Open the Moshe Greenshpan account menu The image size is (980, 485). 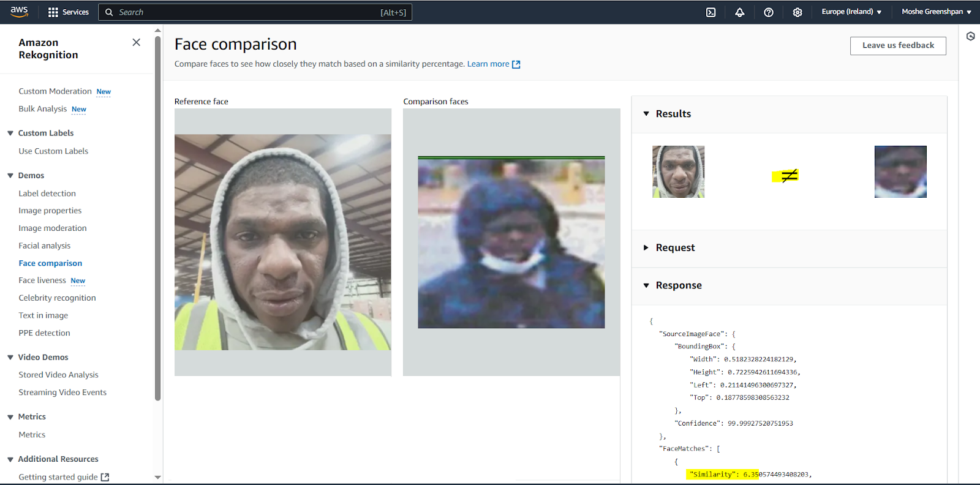click(936, 12)
